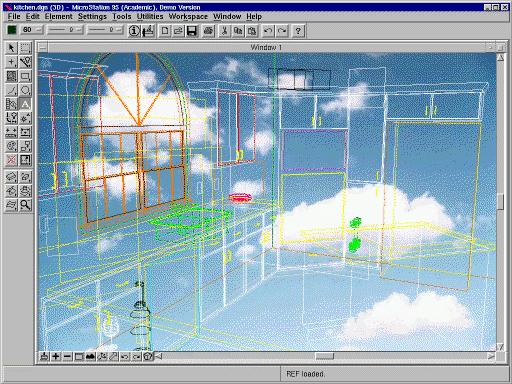Screen dimensions: 512x384
Task: Click the Cut scissors icon
Action: point(224,31)
